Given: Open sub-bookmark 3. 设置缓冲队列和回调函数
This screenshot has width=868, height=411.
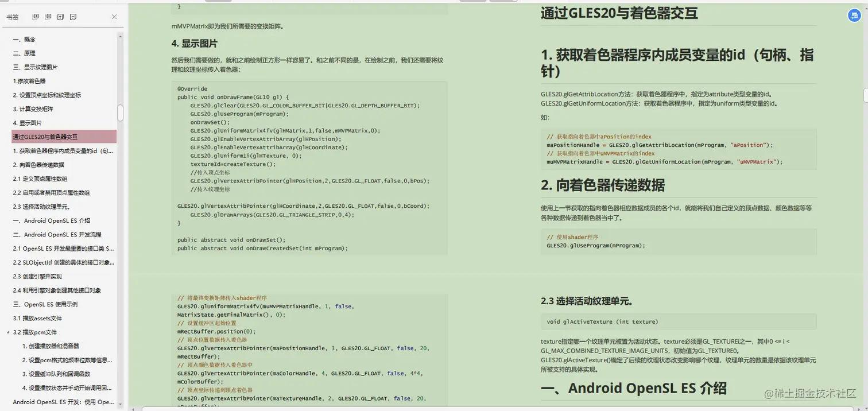Looking at the screenshot, I should (56, 374).
